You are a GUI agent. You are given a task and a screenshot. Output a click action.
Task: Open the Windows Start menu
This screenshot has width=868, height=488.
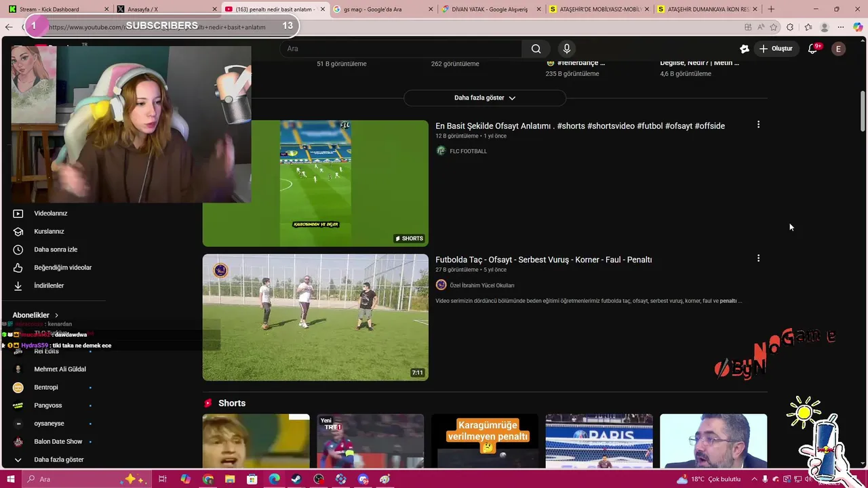pos(12,479)
